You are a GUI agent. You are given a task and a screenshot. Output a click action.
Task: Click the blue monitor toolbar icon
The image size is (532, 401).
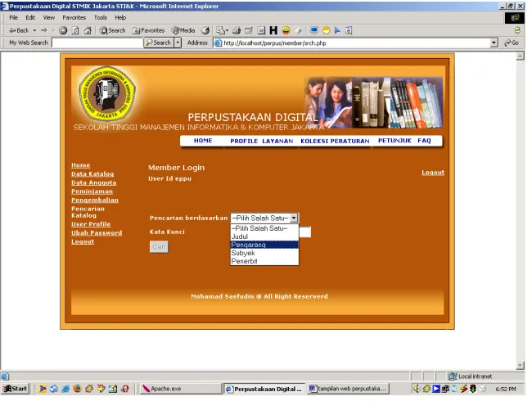[x=313, y=30]
